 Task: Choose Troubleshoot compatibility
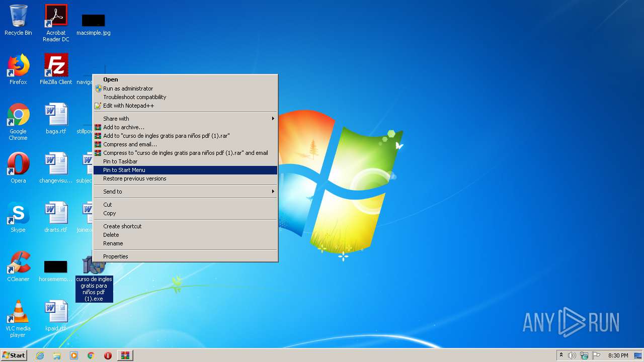tap(186, 97)
